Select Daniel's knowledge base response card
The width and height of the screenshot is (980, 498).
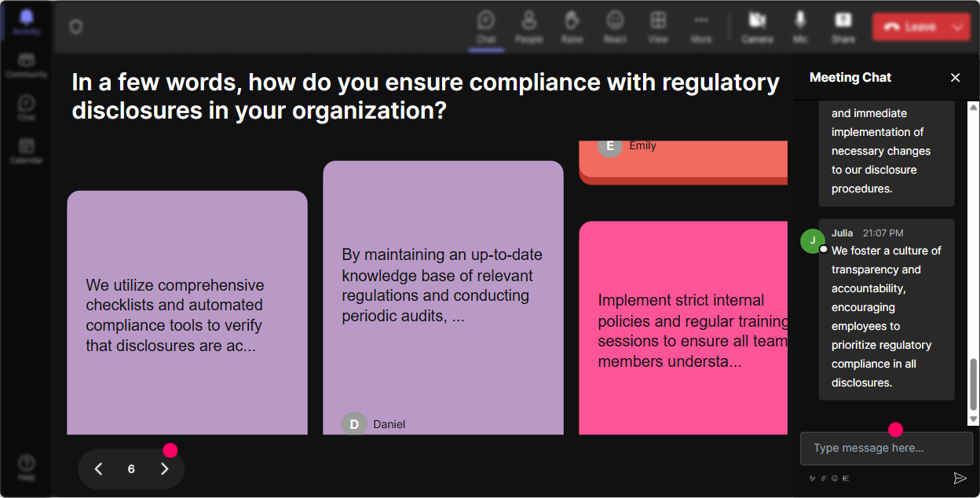point(443,298)
